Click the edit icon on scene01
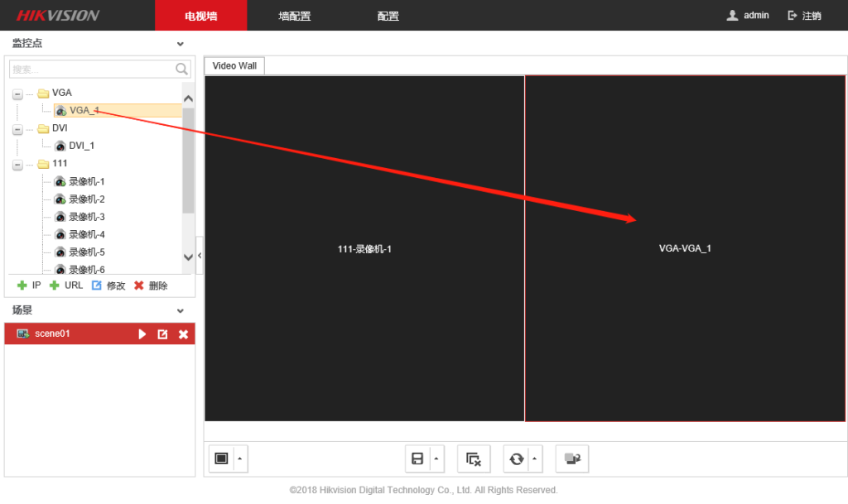 (x=162, y=334)
